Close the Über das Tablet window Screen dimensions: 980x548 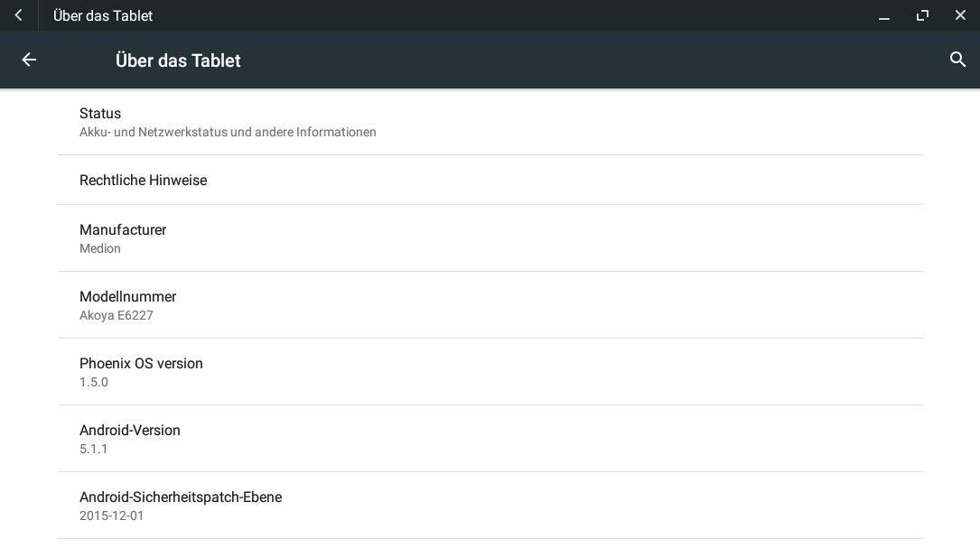point(960,15)
